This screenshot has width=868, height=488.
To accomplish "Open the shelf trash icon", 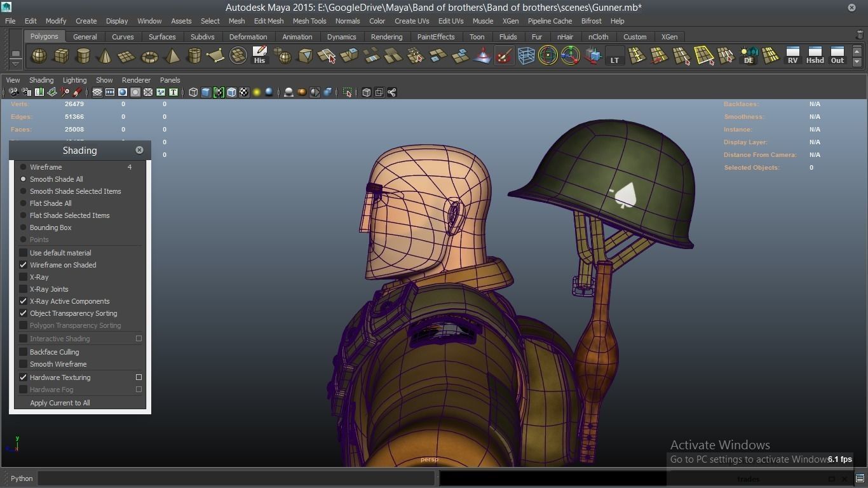I will (860, 36).
